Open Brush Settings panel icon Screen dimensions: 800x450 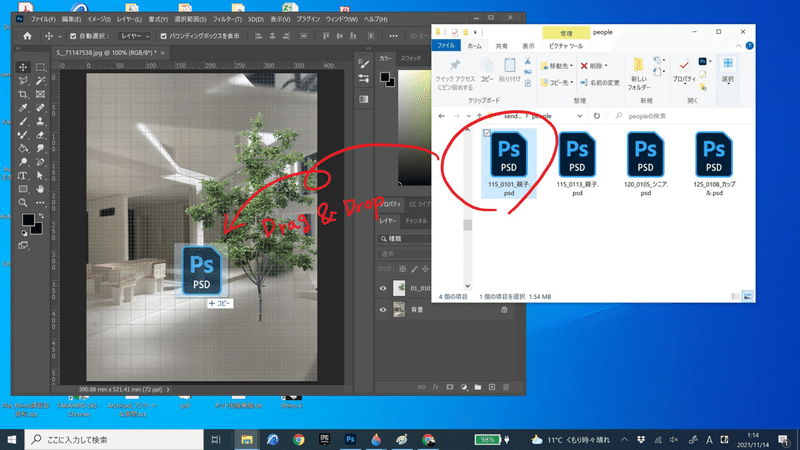(x=364, y=64)
